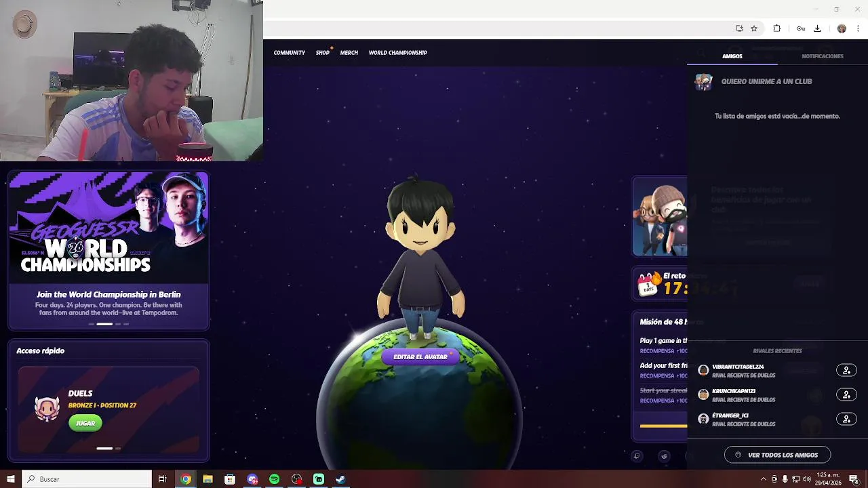
Task: Click the taskbar clock showing 1:25 a. m.
Action: (829, 479)
